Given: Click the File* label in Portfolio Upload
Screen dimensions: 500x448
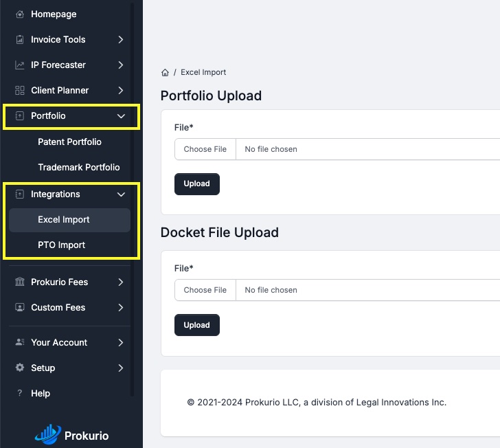Looking at the screenshot, I should [x=183, y=127].
